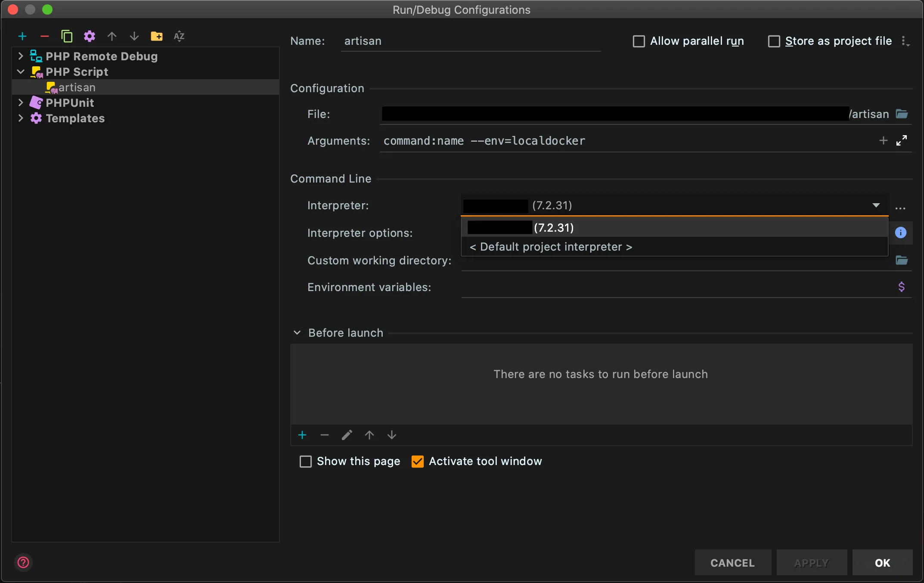Collapse the Before launch section
Viewport: 924px width, 583px height.
[x=297, y=333]
